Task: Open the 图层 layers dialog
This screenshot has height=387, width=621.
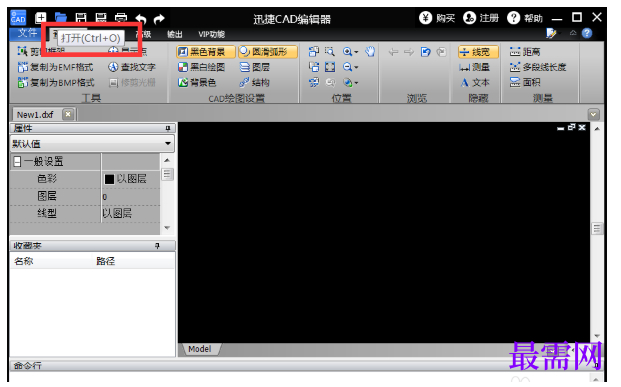Action: pos(254,67)
